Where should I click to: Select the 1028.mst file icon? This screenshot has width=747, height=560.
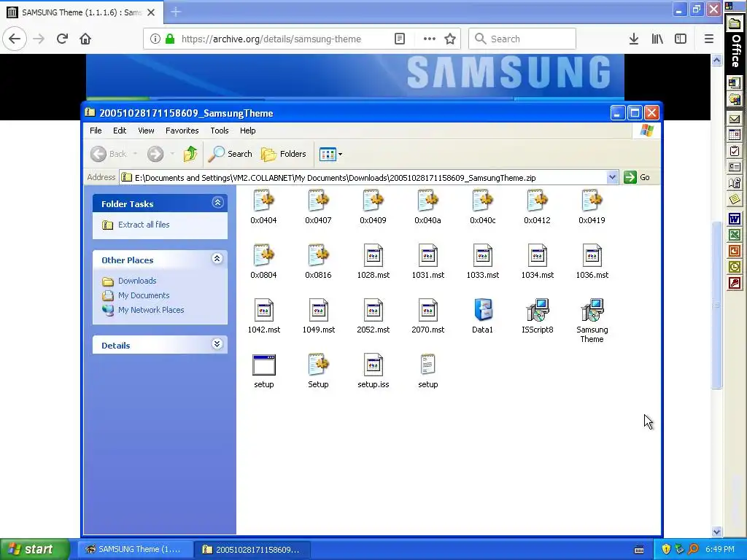(373, 254)
